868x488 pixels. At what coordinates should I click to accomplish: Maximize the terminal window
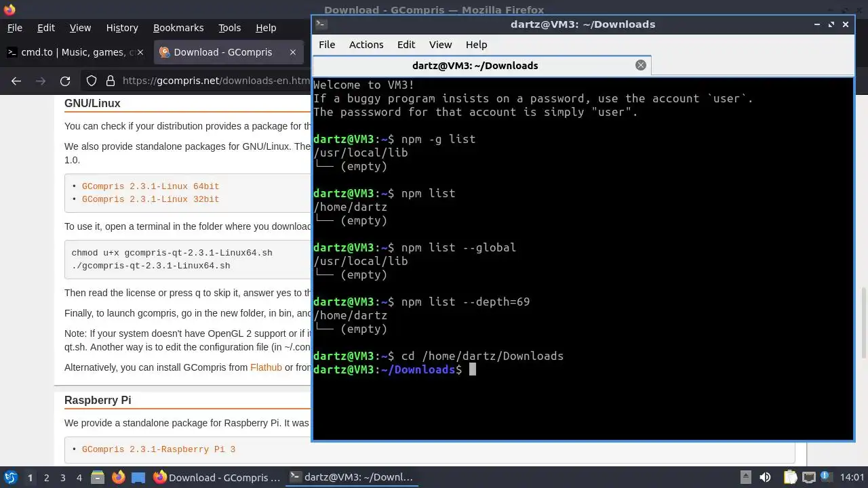[831, 24]
